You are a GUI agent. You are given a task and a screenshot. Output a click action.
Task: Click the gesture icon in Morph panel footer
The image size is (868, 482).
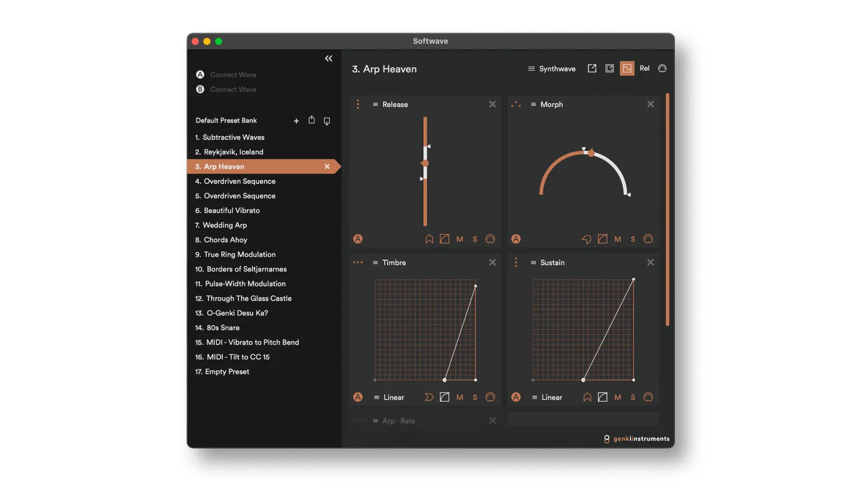click(x=586, y=239)
